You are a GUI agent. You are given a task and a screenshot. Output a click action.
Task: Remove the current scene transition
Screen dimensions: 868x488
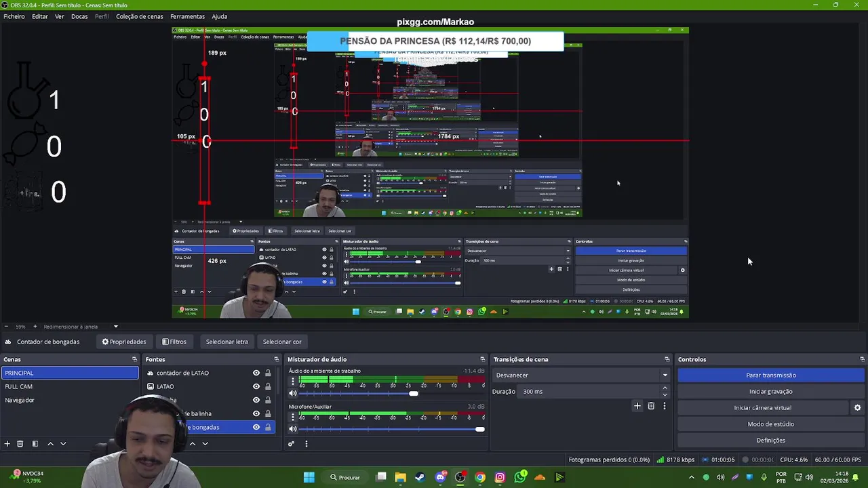(651, 406)
